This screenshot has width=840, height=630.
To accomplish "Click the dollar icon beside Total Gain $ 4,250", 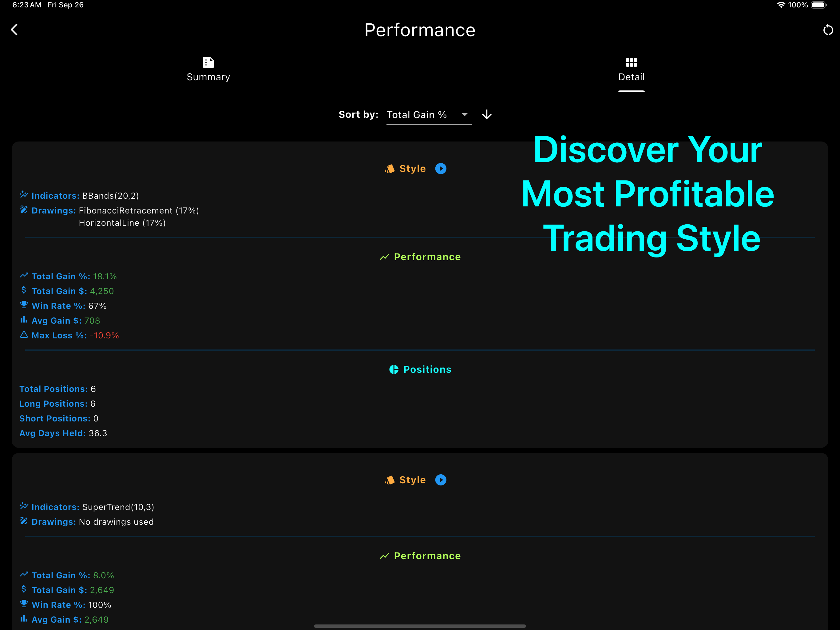I will coord(24,290).
